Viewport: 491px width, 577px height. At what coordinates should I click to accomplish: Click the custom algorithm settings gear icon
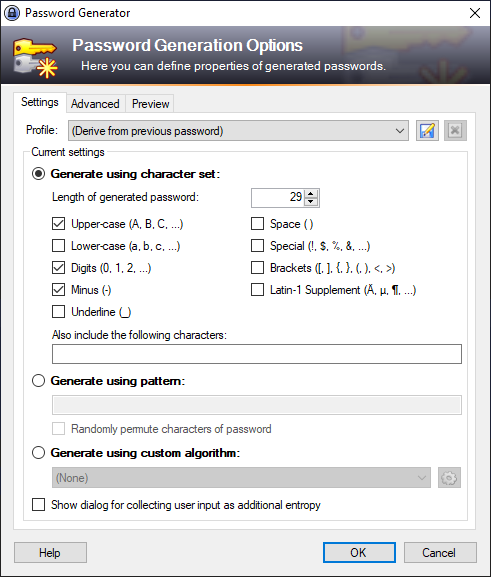click(x=449, y=478)
